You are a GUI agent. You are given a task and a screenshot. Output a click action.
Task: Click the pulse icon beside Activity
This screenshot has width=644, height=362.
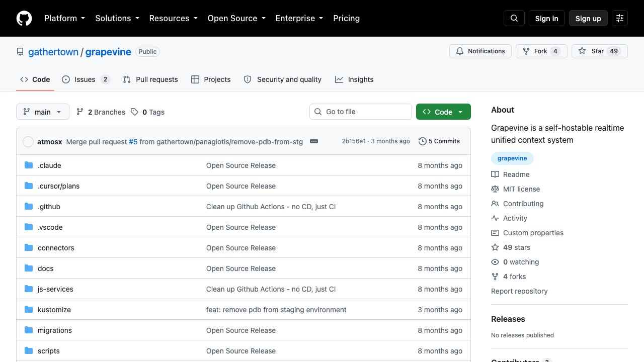pos(495,218)
